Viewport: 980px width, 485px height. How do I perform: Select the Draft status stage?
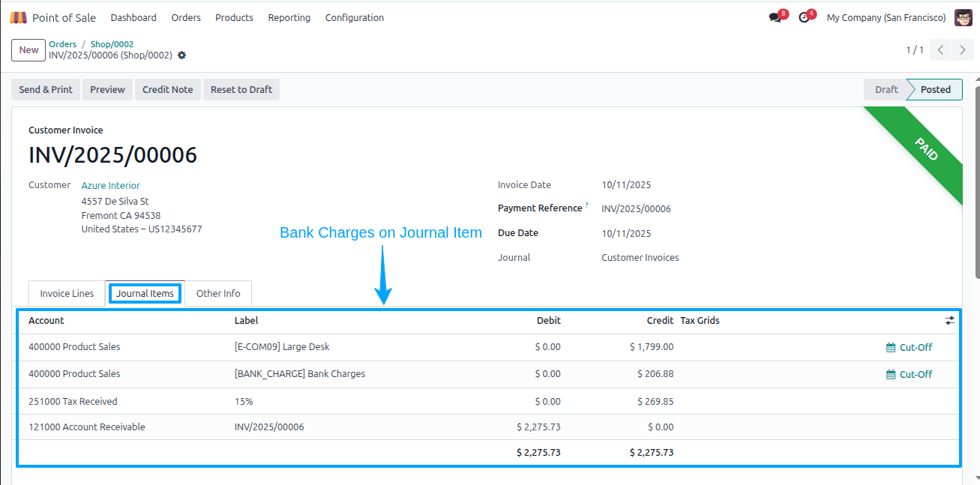click(x=886, y=89)
